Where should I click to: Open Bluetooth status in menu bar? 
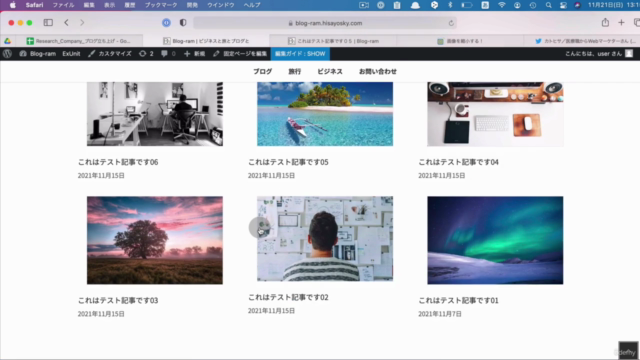(x=450, y=5)
